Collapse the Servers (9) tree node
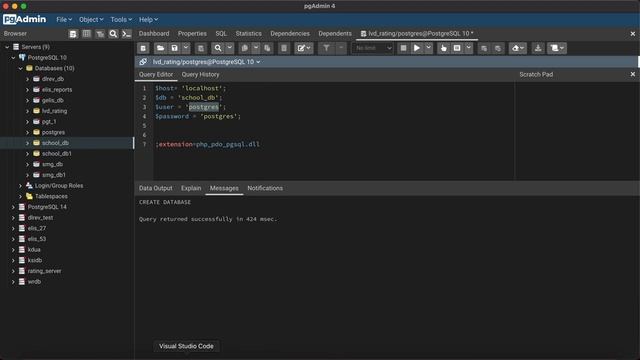 [x=7, y=47]
